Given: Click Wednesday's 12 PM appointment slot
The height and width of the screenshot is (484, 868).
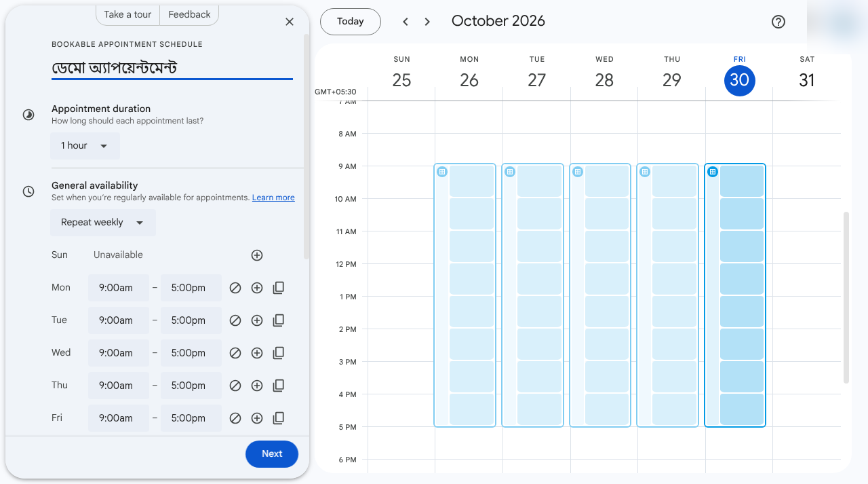Looking at the screenshot, I should [607, 279].
